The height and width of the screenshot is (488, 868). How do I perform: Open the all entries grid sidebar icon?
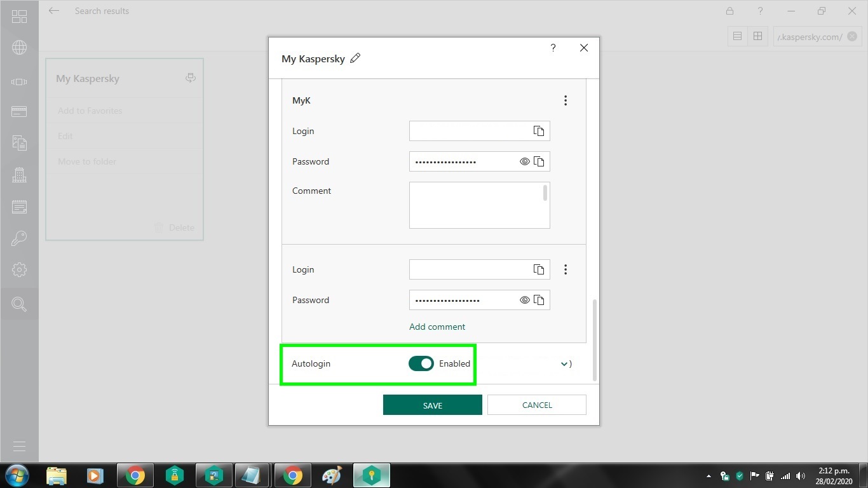(19, 17)
